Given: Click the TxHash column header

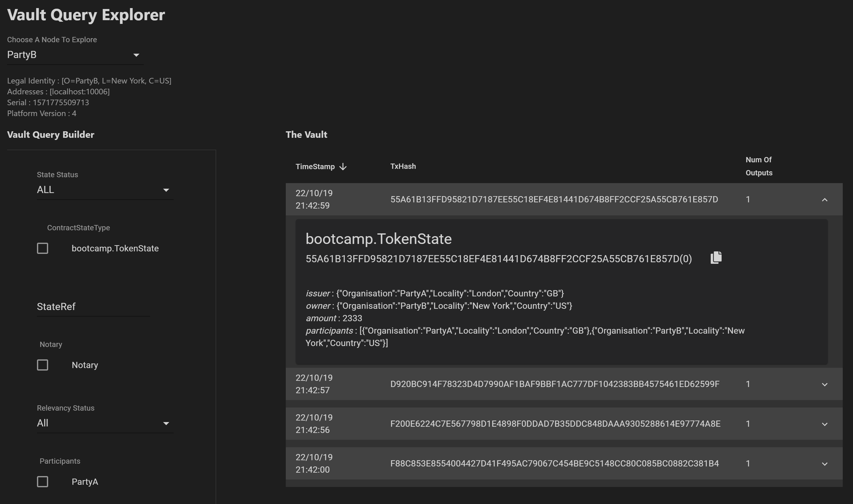Looking at the screenshot, I should tap(403, 166).
